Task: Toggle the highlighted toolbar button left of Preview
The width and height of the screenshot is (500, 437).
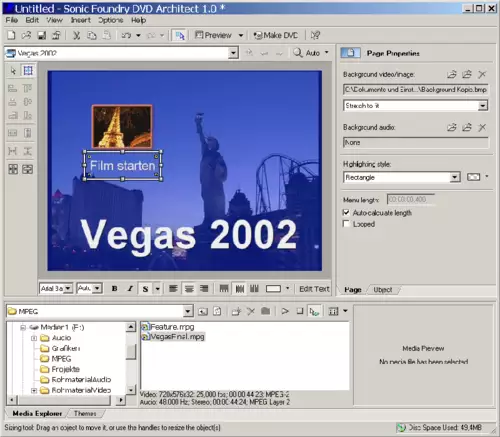Action: pos(180,35)
